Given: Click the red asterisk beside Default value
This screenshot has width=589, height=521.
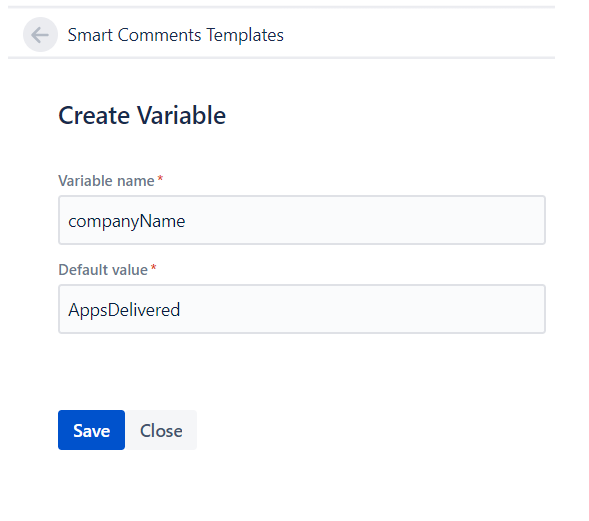Looking at the screenshot, I should (x=153, y=267).
